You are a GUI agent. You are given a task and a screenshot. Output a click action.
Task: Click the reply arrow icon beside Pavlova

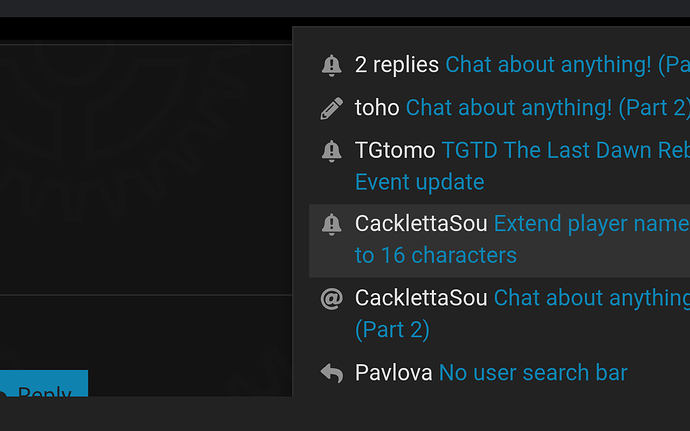(331, 373)
